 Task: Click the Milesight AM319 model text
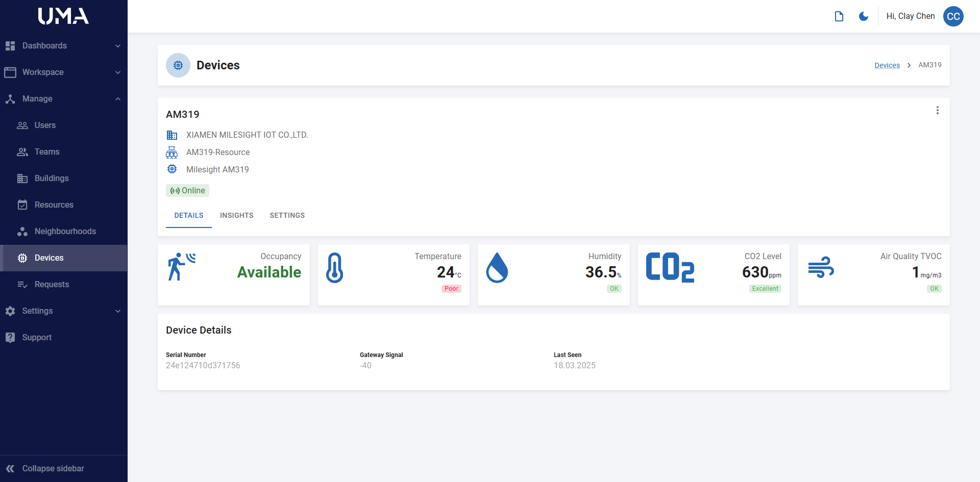[x=217, y=170]
